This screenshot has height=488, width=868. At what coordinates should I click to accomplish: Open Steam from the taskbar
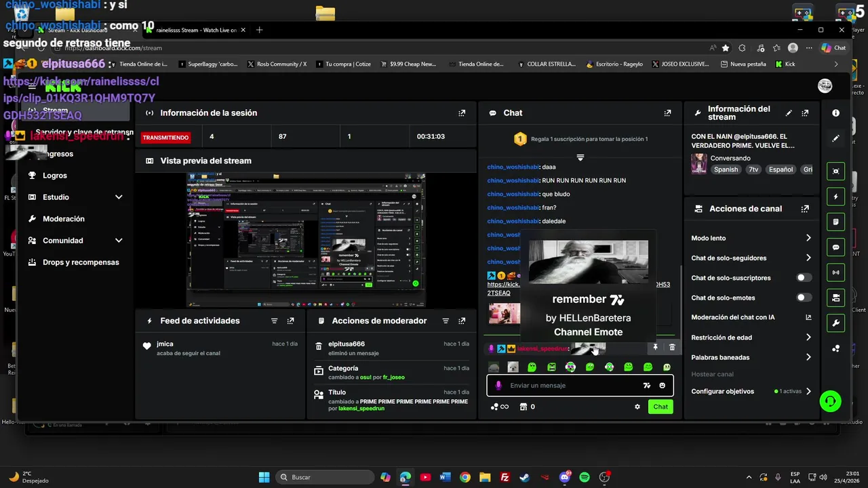525,477
